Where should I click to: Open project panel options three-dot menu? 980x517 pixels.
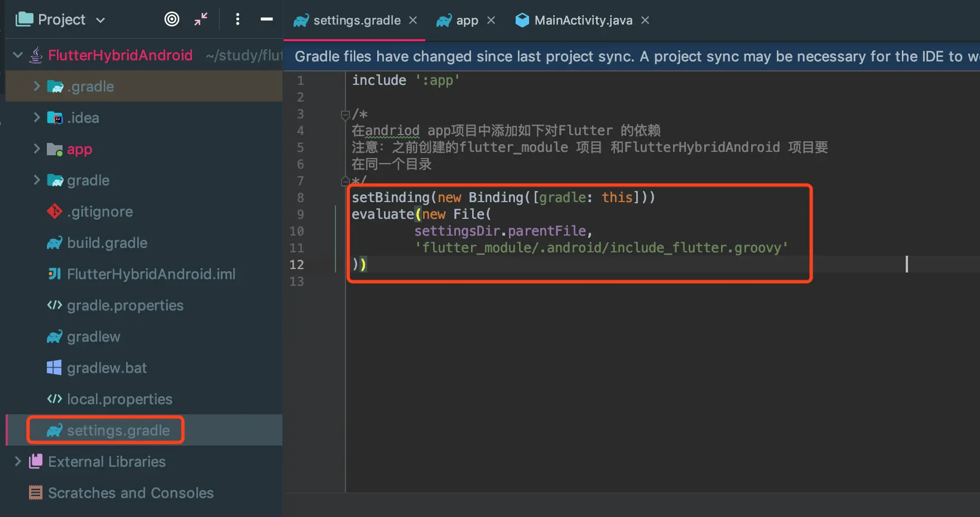click(238, 20)
